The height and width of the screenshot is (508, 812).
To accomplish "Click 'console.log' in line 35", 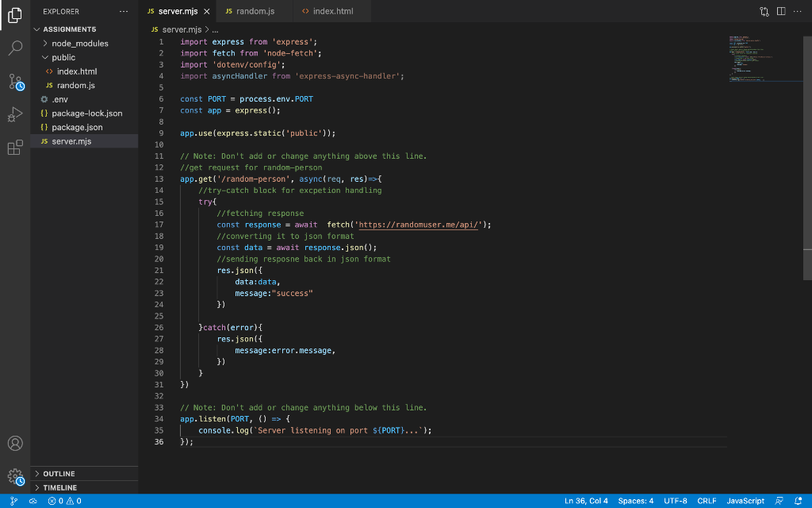I will [x=224, y=430].
